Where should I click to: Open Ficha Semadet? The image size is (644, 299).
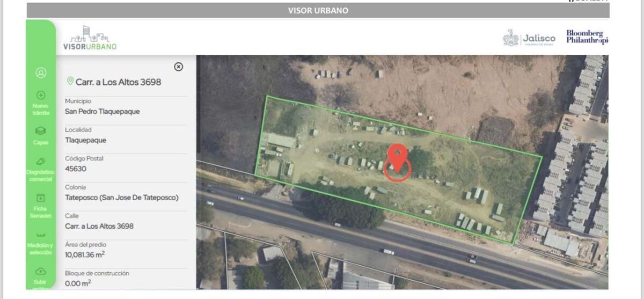[41, 206]
